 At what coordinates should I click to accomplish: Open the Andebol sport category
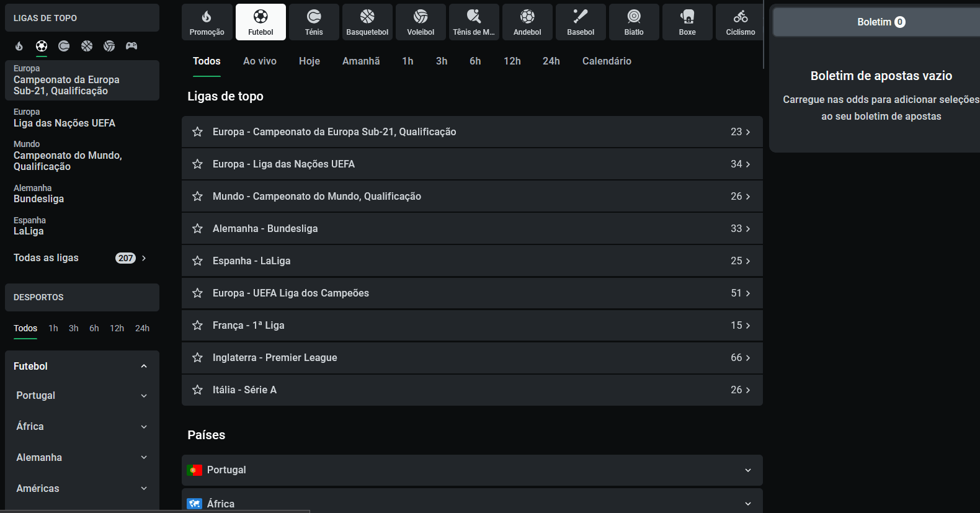(x=527, y=22)
